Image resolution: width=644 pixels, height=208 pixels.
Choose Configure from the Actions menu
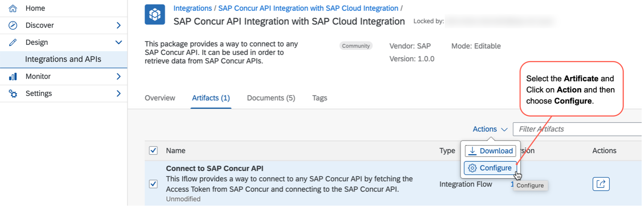(490, 168)
